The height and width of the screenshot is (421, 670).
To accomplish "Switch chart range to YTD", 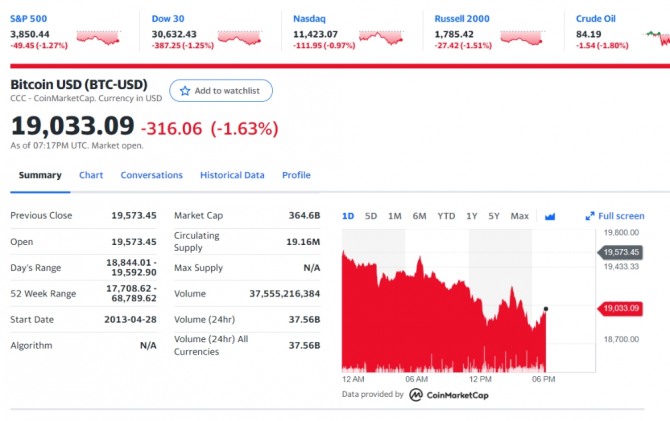I will (446, 216).
